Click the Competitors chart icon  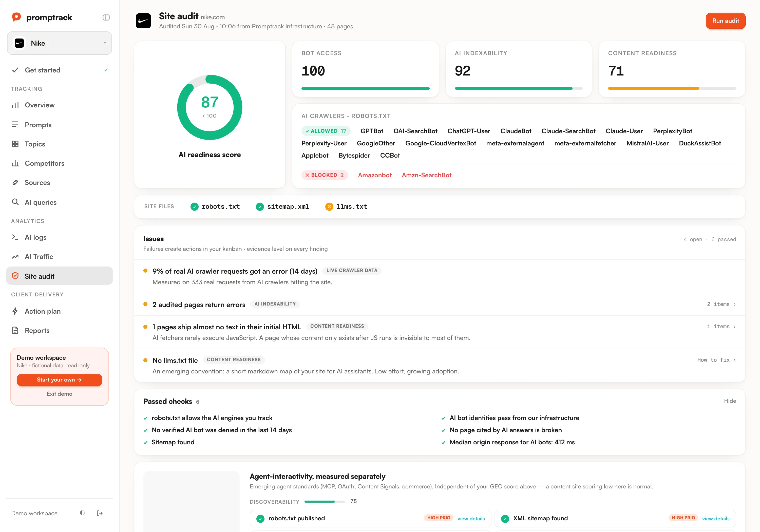[x=15, y=163]
